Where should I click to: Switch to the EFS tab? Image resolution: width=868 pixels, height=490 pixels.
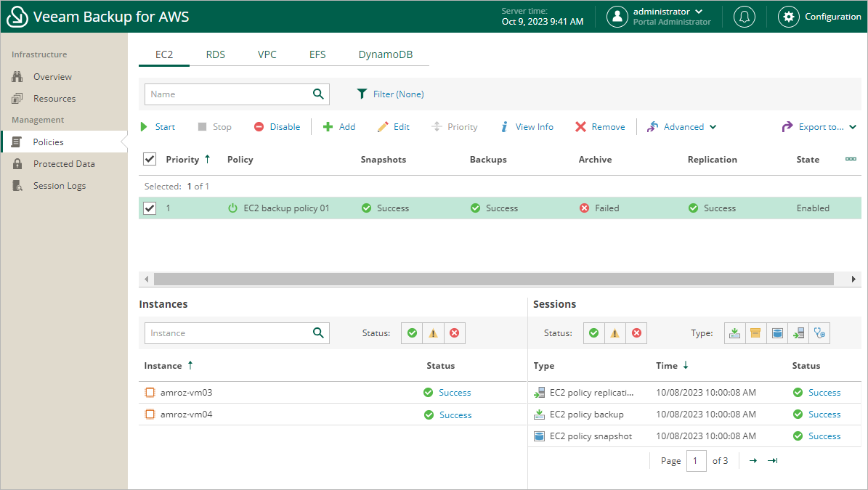317,54
